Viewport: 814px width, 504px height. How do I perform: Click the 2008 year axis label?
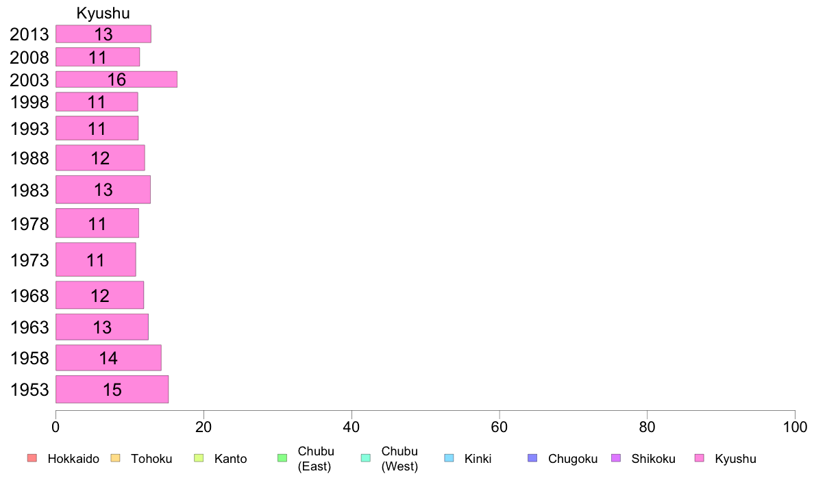tap(29, 57)
